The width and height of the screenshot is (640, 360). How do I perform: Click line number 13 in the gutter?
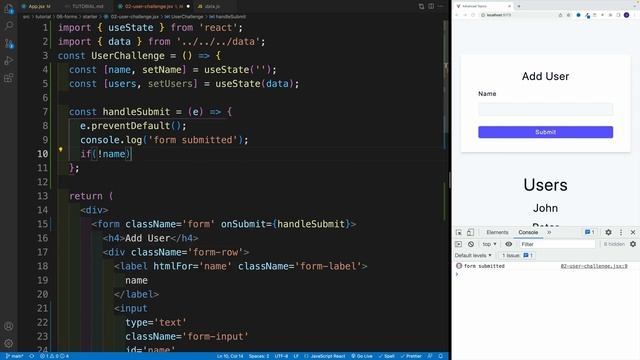click(42, 196)
